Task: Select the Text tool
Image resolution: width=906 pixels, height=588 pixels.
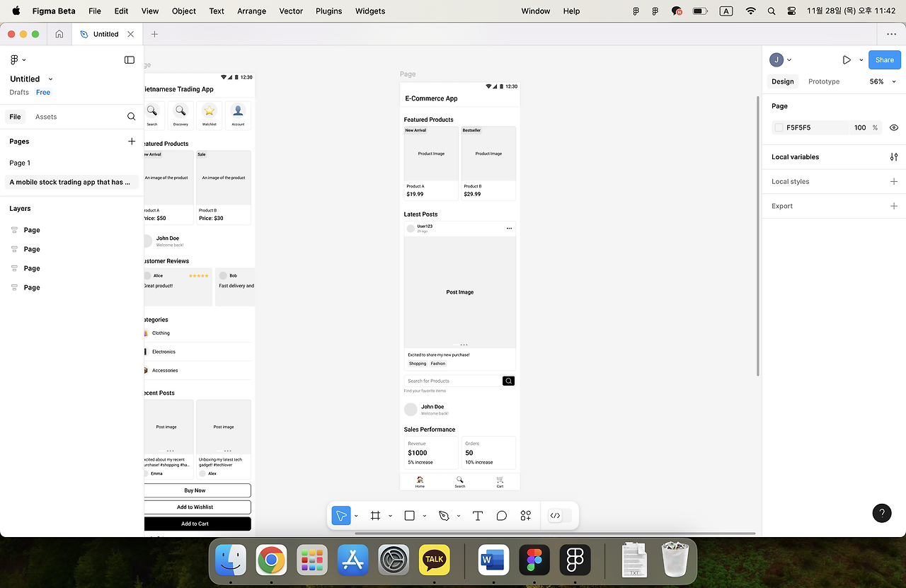Action: coord(478,516)
